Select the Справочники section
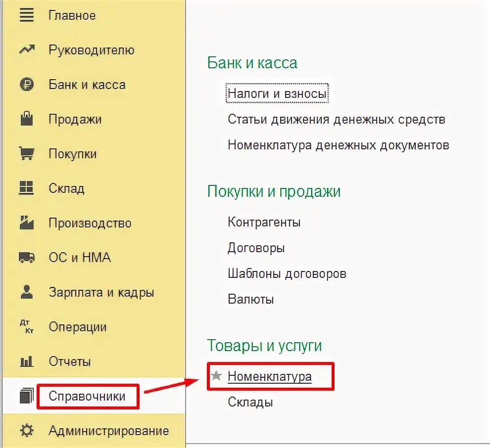490x448 pixels. click(x=87, y=396)
